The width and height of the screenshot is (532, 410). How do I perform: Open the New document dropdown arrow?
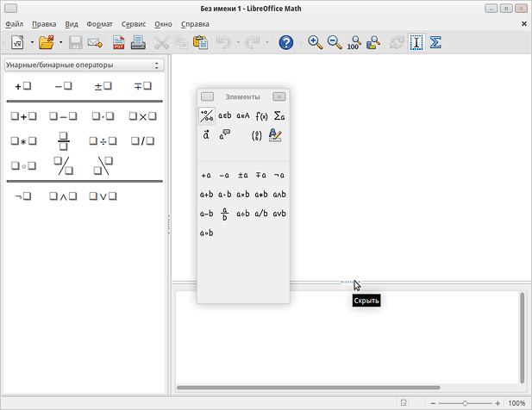click(x=32, y=43)
